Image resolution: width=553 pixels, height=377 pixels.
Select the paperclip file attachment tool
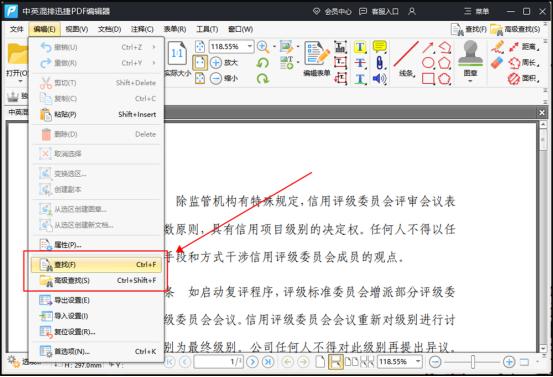379,63
